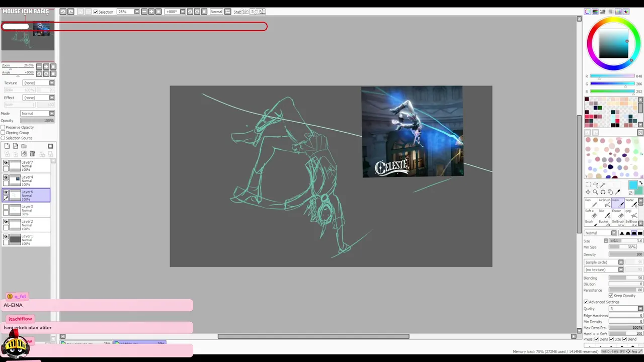Screen dimensions: 644x362
Task: Click the canvas horizontal scrollbar
Action: click(313, 336)
